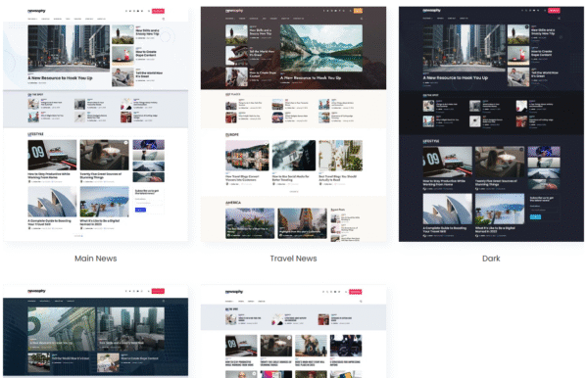
Task: Click pagoda image in Travel News preview
Action: click(x=236, y=56)
